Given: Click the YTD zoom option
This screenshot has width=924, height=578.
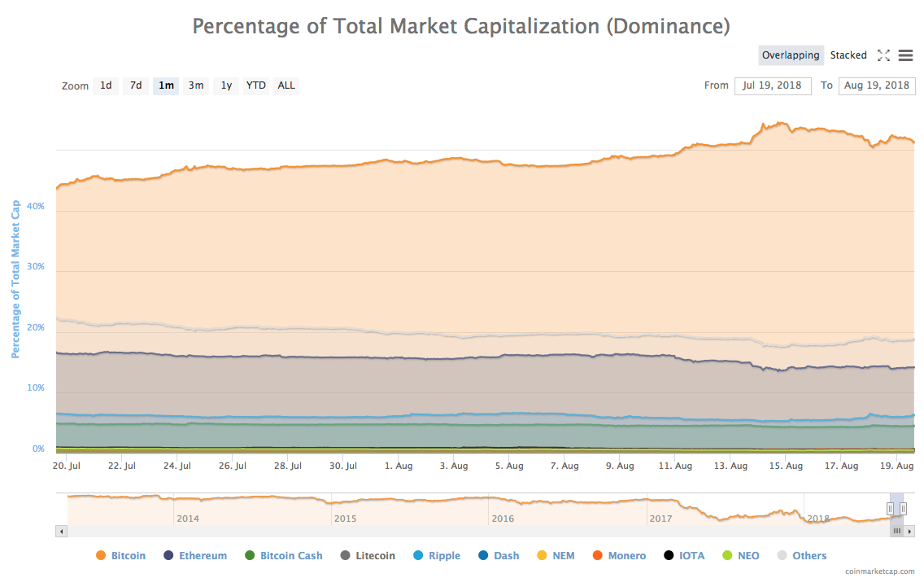Looking at the screenshot, I should click(255, 85).
